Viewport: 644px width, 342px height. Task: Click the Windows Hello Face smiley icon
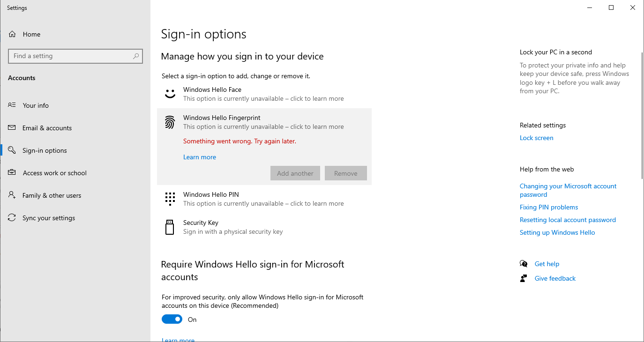pos(170,94)
